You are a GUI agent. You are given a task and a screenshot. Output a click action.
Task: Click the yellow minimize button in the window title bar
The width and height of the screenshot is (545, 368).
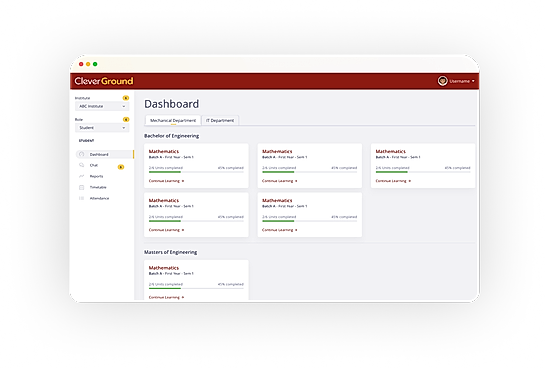[x=88, y=64]
